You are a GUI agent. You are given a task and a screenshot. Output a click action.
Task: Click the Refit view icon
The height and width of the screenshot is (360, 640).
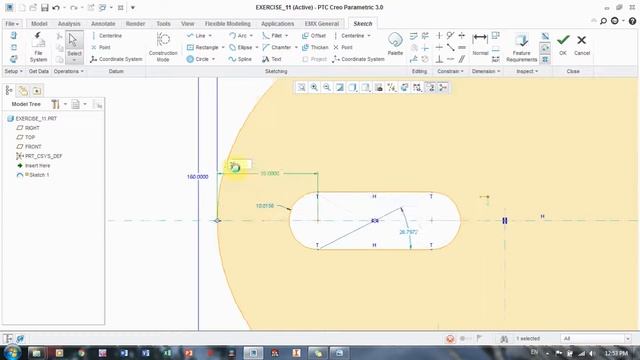tap(301, 87)
